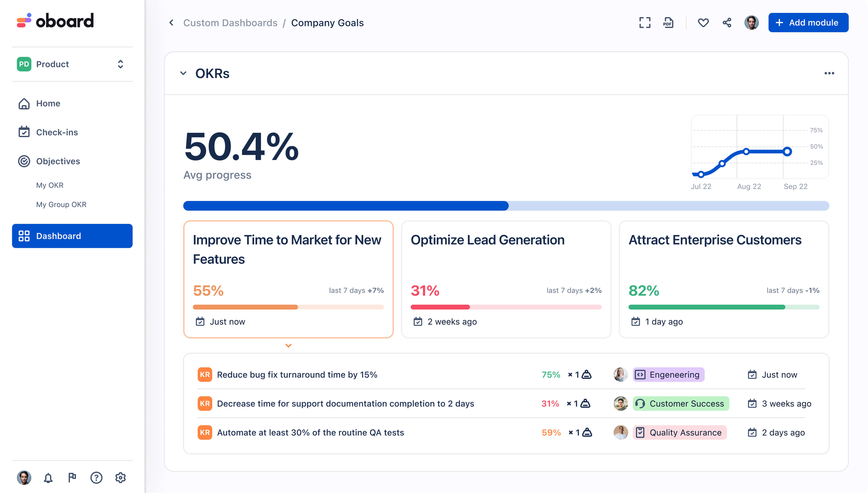Collapse the OKRs module chevron
This screenshot has height=493, width=868.
point(183,73)
